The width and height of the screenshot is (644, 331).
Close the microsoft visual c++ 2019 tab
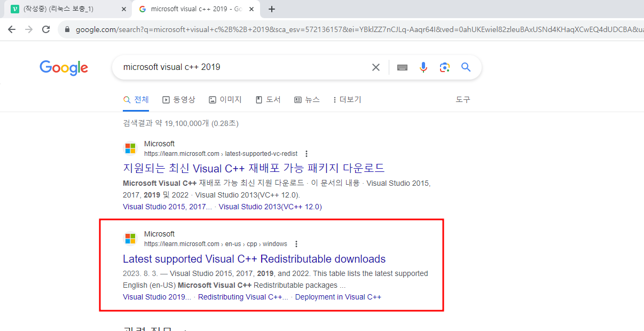[252, 9]
